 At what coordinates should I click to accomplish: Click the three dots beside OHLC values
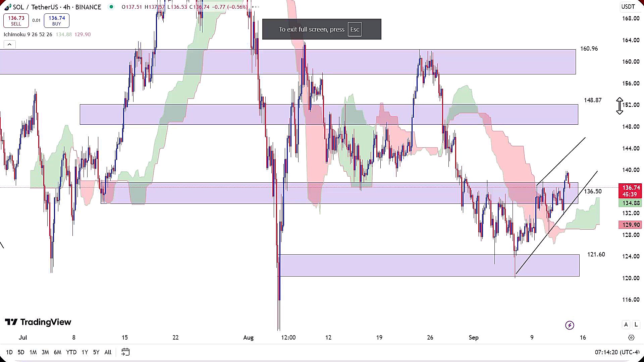coord(256,7)
